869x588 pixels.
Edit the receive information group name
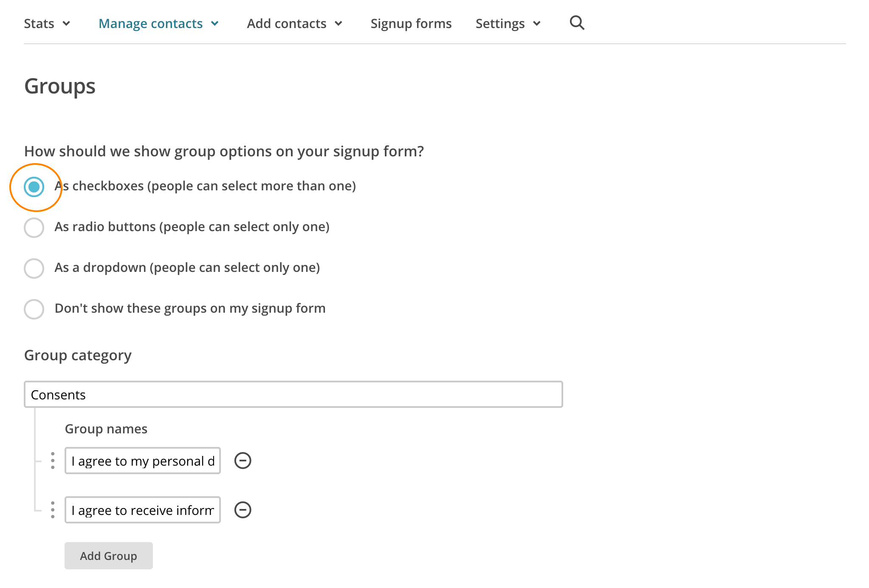[x=142, y=509]
